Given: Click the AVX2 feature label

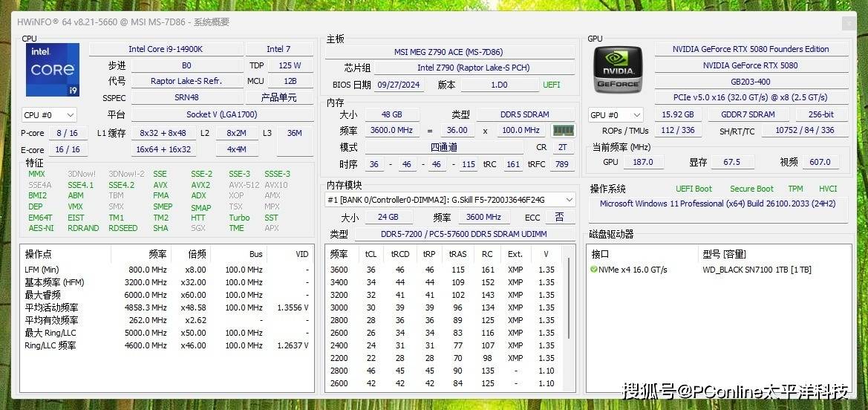Looking at the screenshot, I should pos(200,185).
